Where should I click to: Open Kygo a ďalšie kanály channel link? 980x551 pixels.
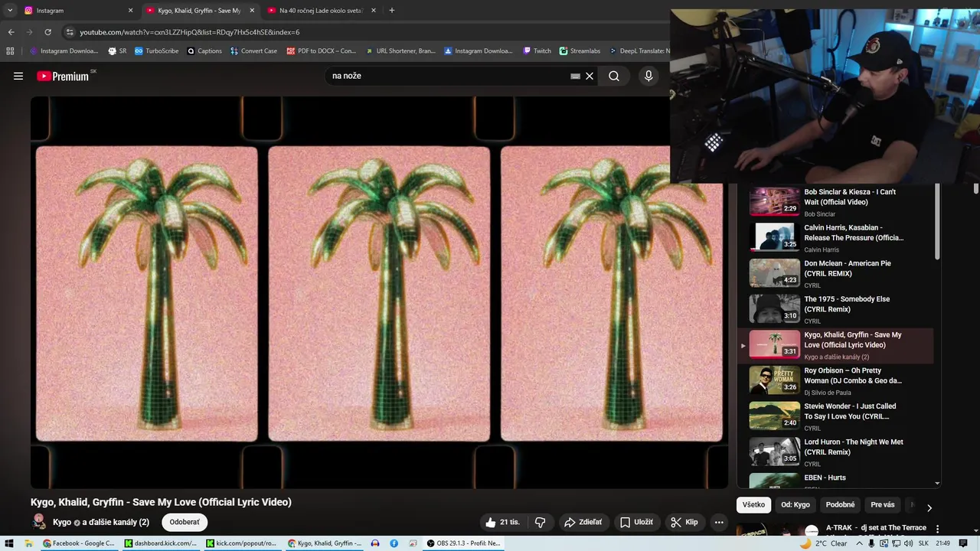[101, 522]
